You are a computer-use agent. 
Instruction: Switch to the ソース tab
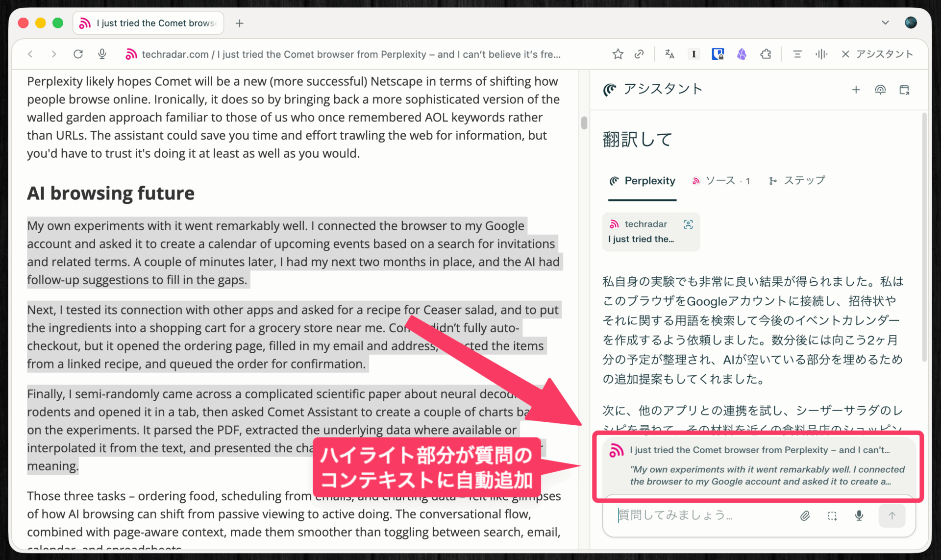pyautogui.click(x=720, y=181)
